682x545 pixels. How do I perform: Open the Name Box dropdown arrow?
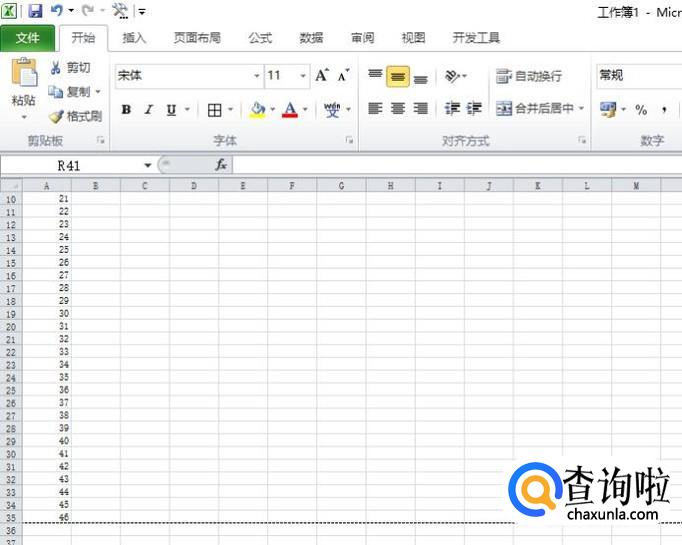pos(148,165)
